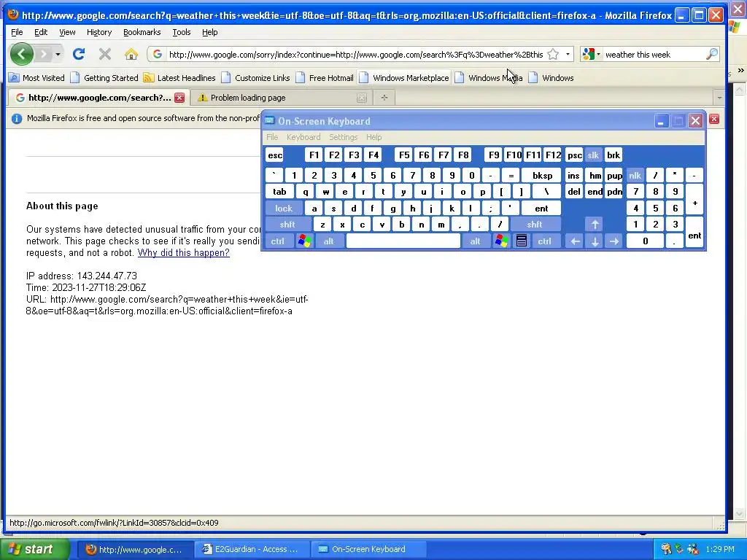Bookmark page with the star icon

tap(553, 54)
